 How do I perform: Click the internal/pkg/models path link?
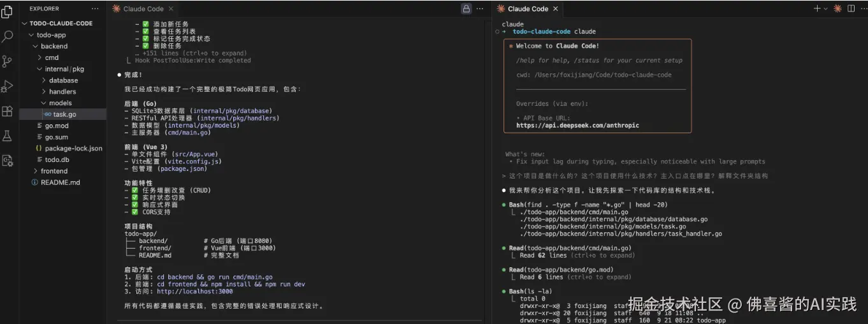coord(202,126)
